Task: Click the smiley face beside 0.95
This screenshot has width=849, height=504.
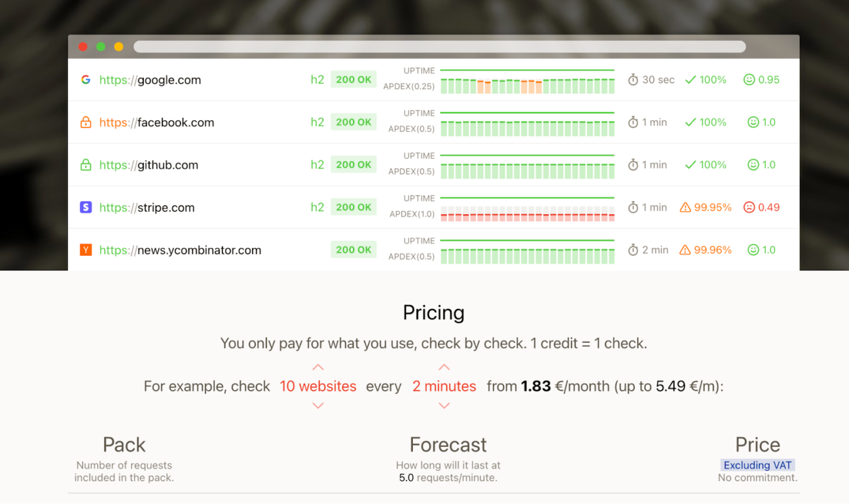Action: [749, 80]
